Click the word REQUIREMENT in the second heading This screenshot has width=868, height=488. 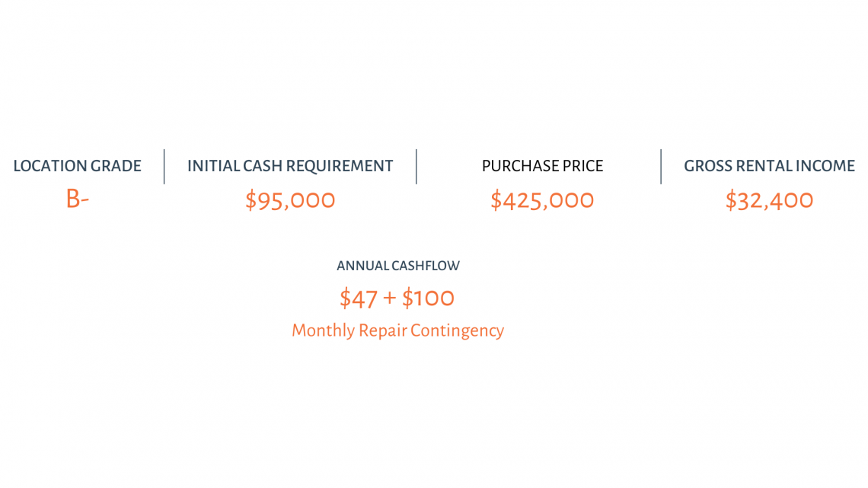coord(342,166)
